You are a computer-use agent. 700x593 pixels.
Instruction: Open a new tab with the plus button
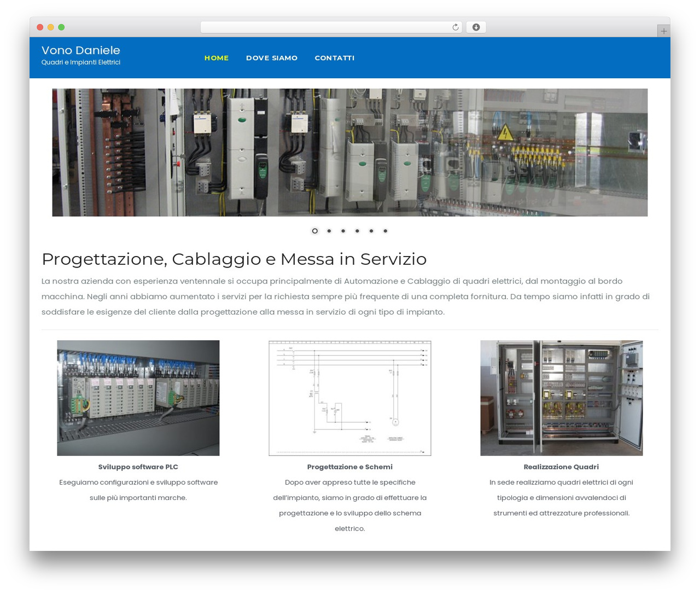tap(663, 31)
